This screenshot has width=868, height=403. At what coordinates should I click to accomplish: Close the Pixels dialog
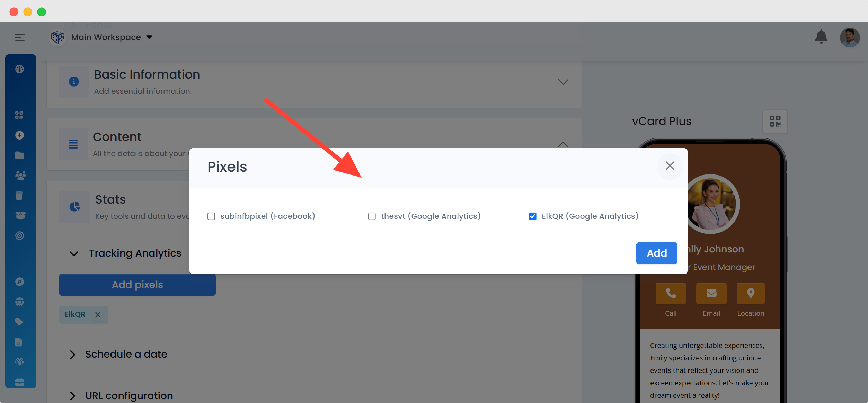coord(670,166)
